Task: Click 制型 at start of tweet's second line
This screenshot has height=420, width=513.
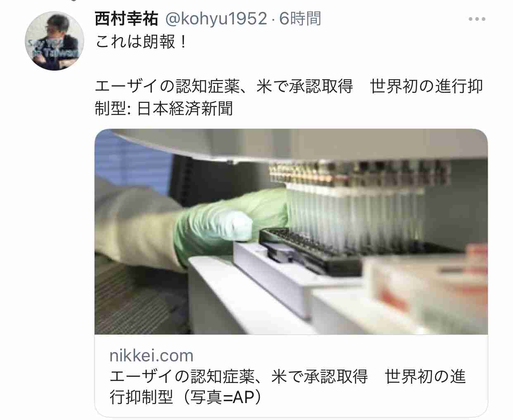Action: (111, 109)
